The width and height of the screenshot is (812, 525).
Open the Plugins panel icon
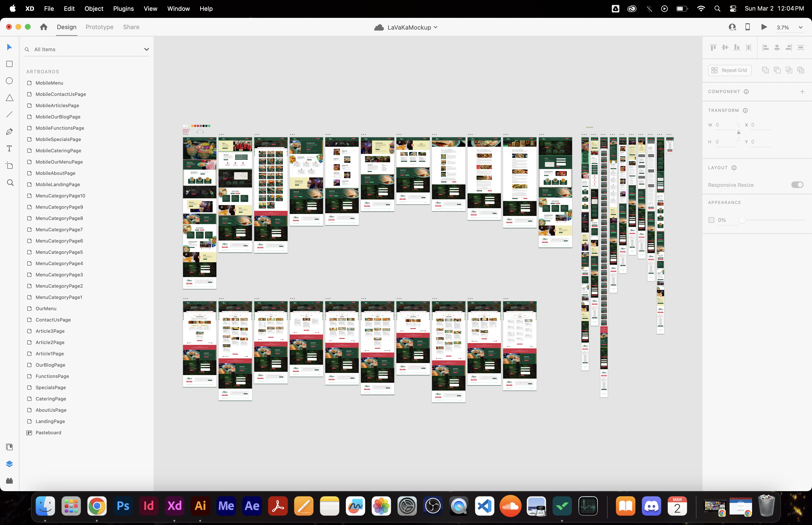coord(10,481)
